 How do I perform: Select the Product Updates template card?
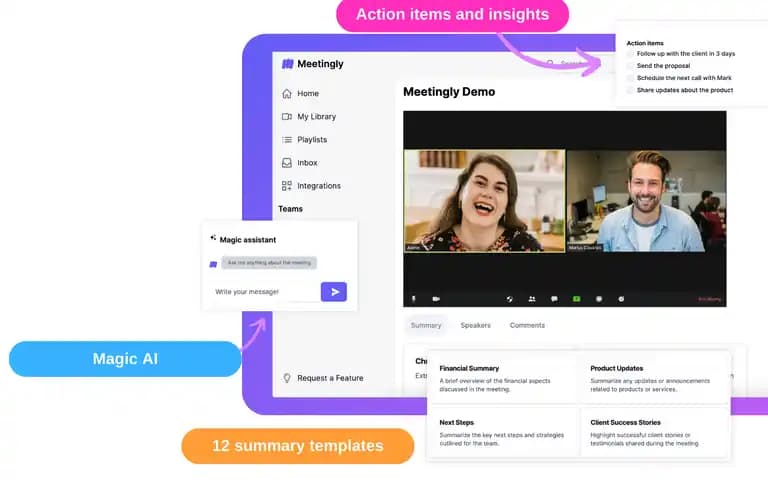(x=654, y=378)
